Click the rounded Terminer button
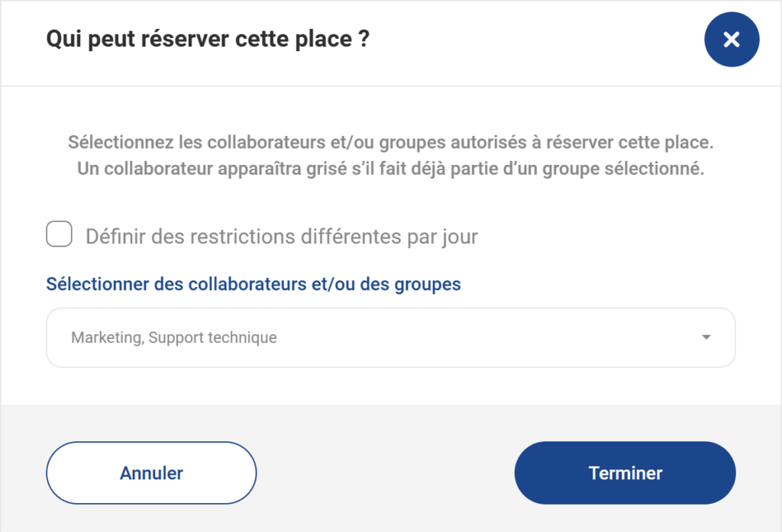Image resolution: width=782 pixels, height=532 pixels. pos(625,472)
